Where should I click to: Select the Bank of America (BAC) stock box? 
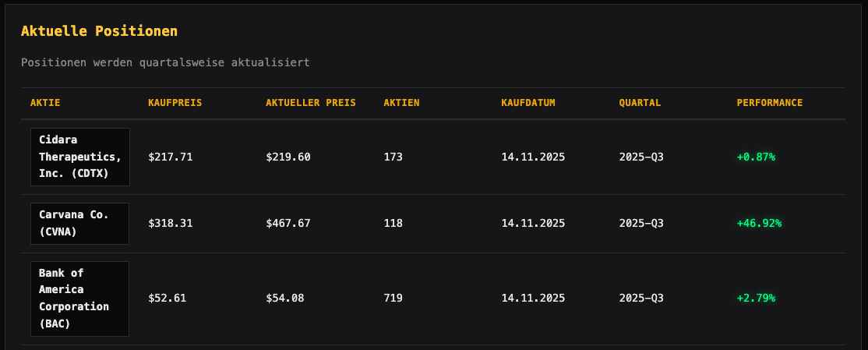80,298
